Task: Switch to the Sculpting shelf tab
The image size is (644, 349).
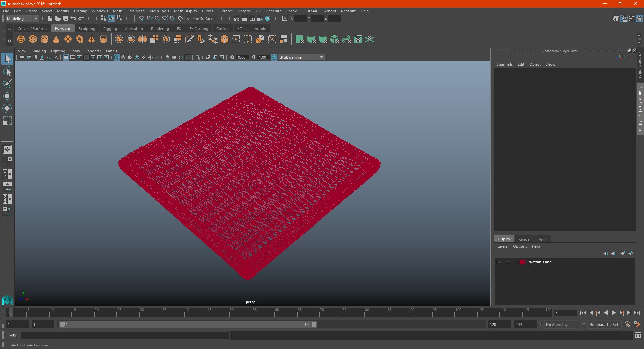Action: click(87, 29)
